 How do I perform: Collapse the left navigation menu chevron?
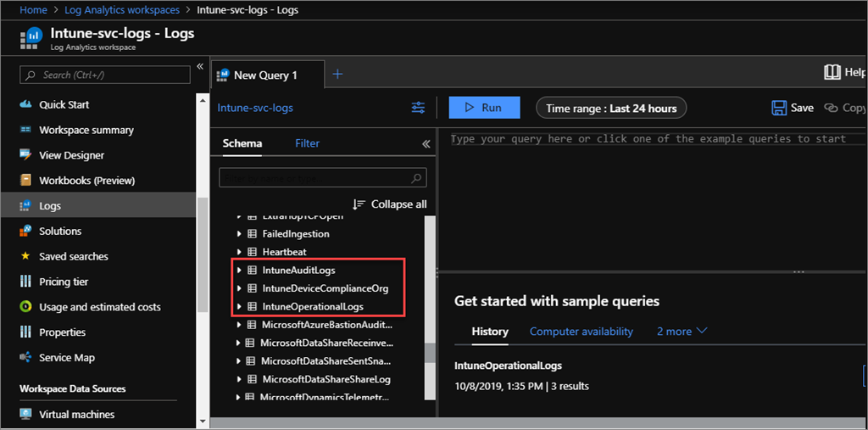coord(200,66)
